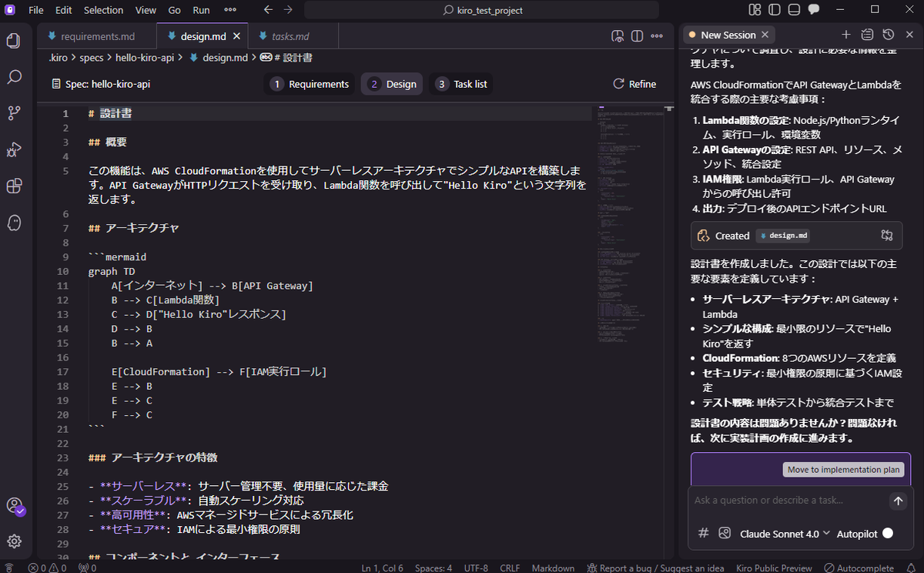This screenshot has width=924, height=573.
Task: Send the chat message with the arrow
Action: (898, 501)
